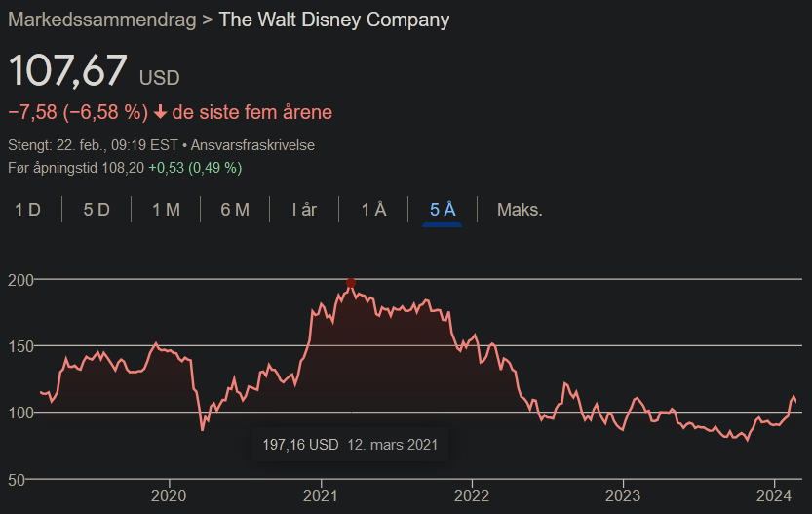Click The Walt Disney Company title

334,20
